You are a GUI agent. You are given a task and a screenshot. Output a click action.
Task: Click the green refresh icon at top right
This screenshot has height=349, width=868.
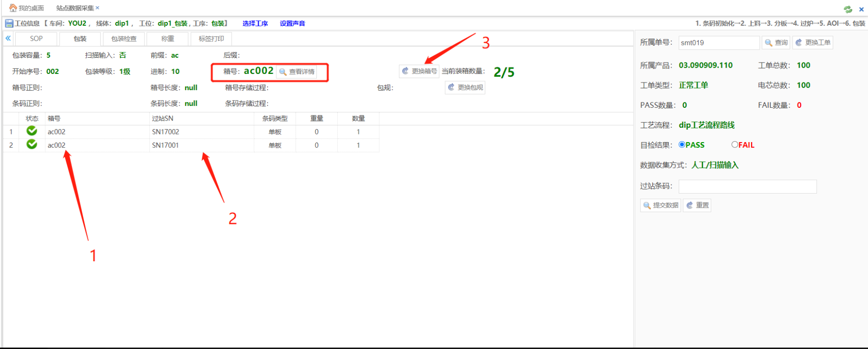848,9
